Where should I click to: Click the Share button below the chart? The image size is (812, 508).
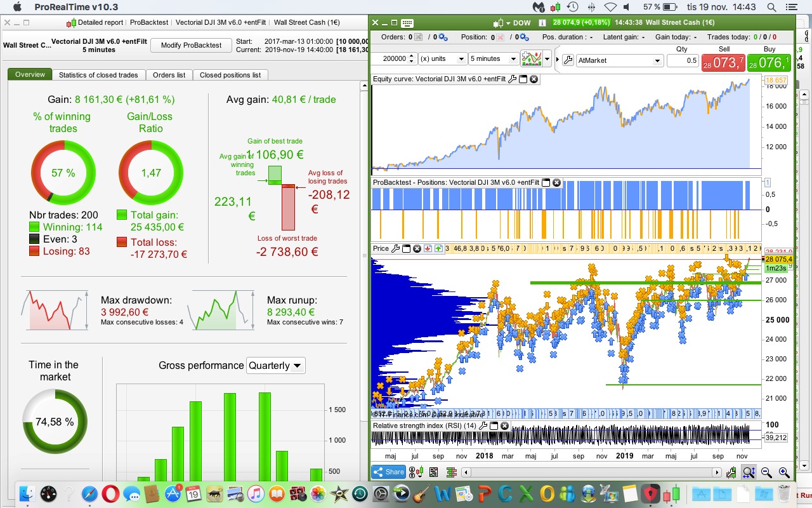coord(388,472)
